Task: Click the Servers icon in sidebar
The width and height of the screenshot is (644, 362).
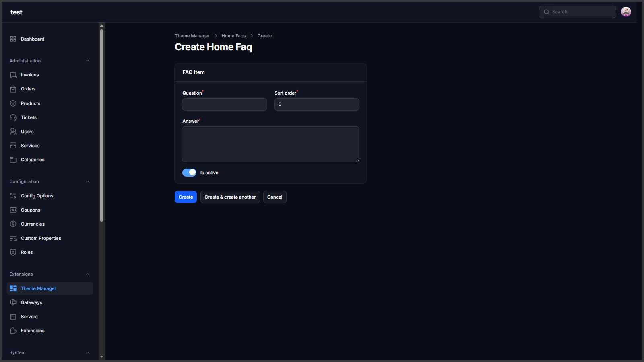Action: [13, 317]
